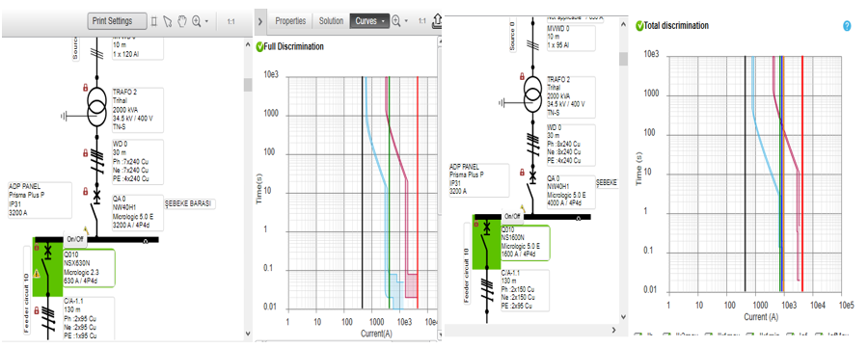This screenshot has width=868, height=348.
Task: Click lock icon beside QA 0 3200 A breaker
Action: tap(85, 192)
